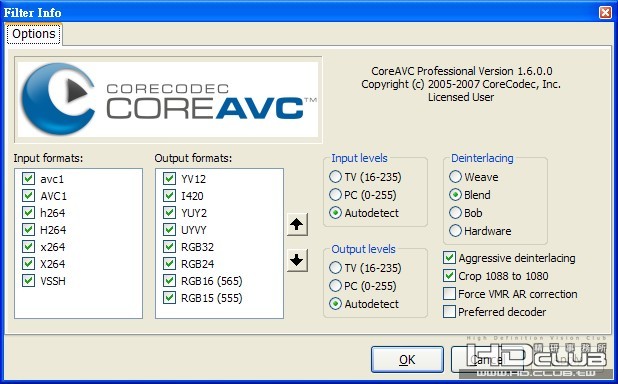Uncheck RGB32 output format
Image resolution: width=618 pixels, height=384 pixels.
pos(169,247)
